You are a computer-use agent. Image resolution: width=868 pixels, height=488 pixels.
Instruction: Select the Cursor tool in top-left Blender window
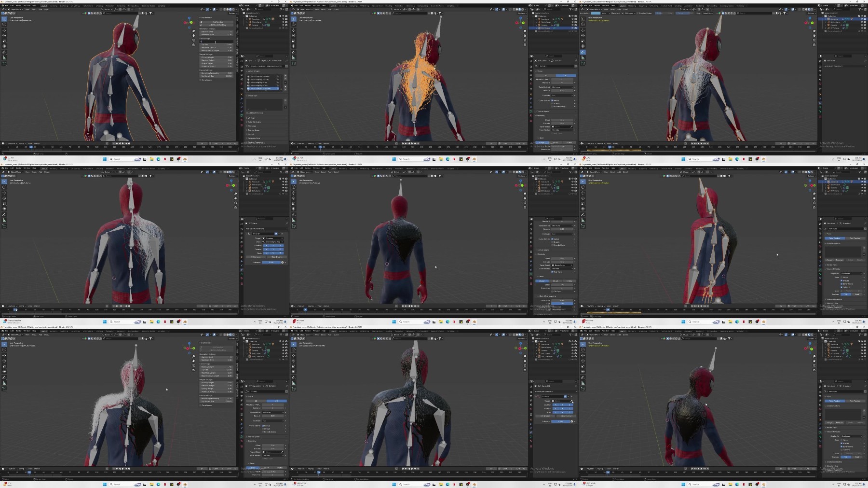click(4, 24)
